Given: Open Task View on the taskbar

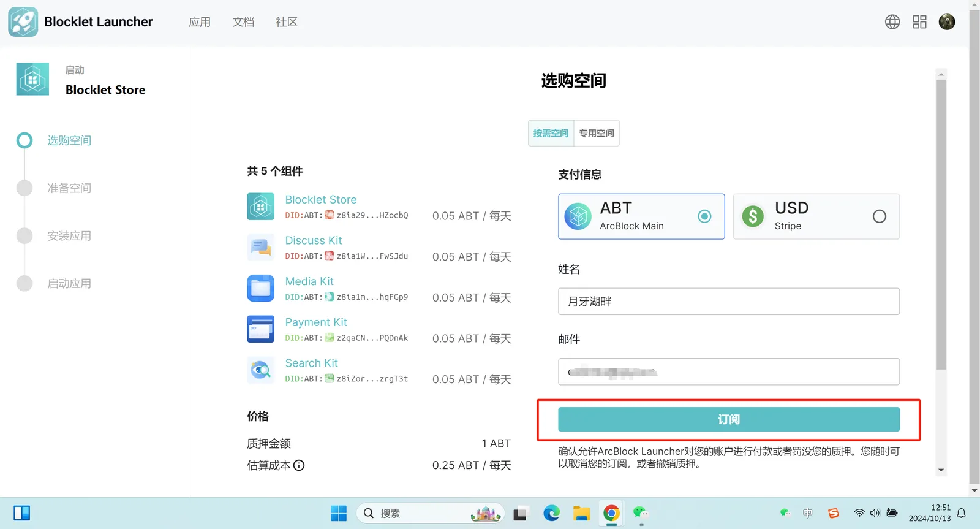Looking at the screenshot, I should pos(520,514).
